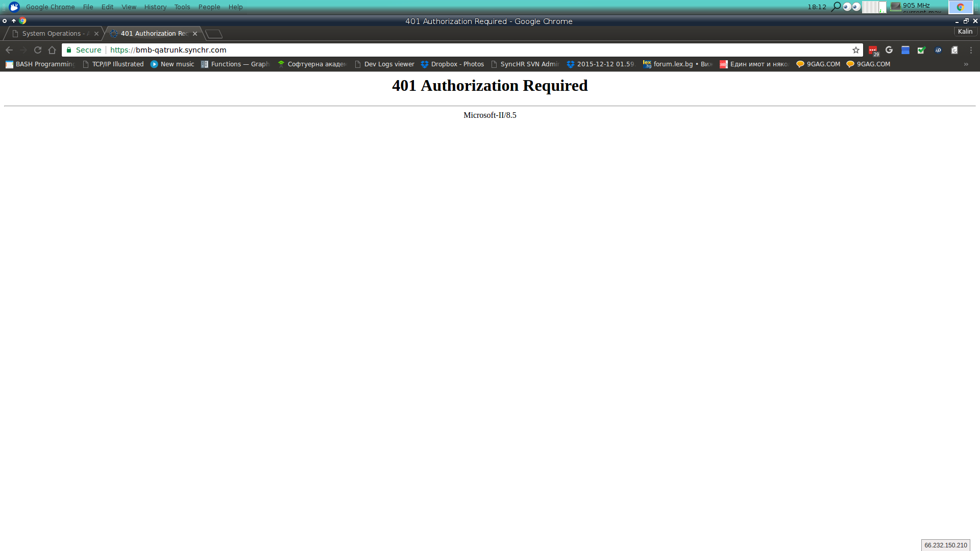Click the Kalin profile button
Viewport: 980px width, 551px height.
coord(965,32)
